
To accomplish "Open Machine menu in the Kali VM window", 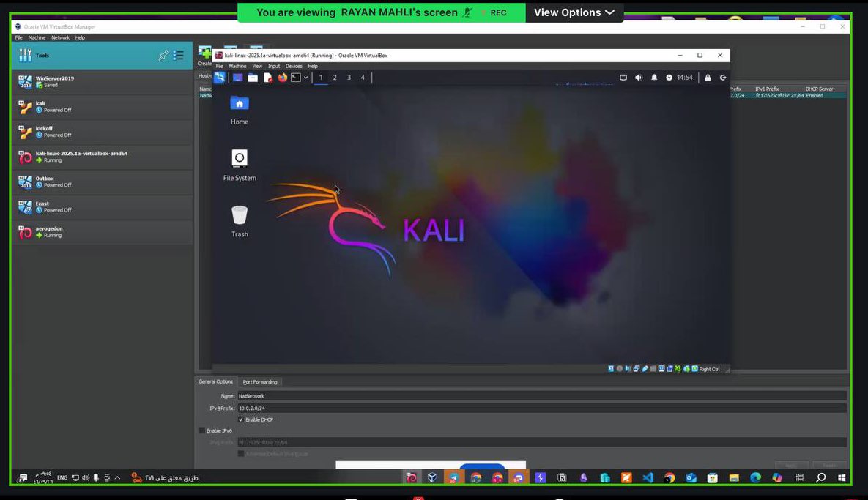I will (x=237, y=66).
